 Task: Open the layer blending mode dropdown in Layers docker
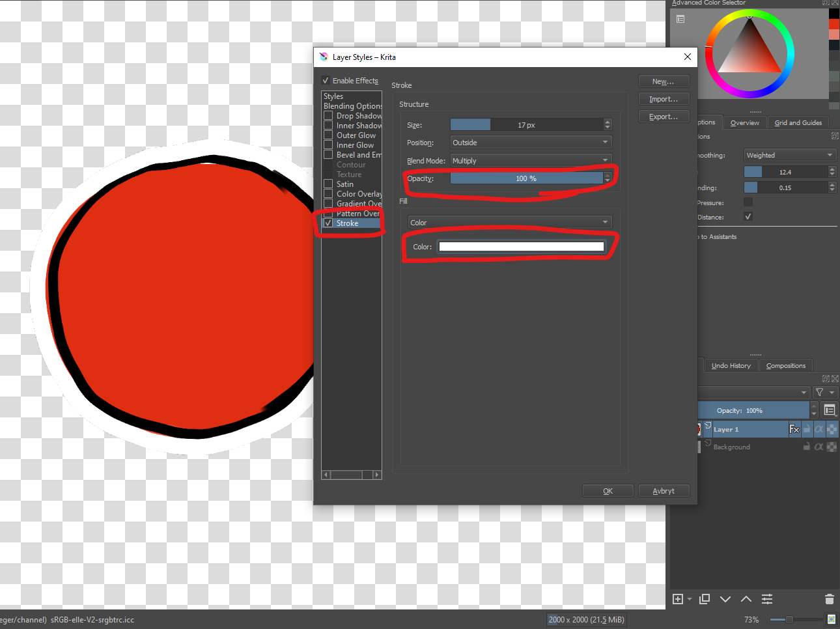754,392
